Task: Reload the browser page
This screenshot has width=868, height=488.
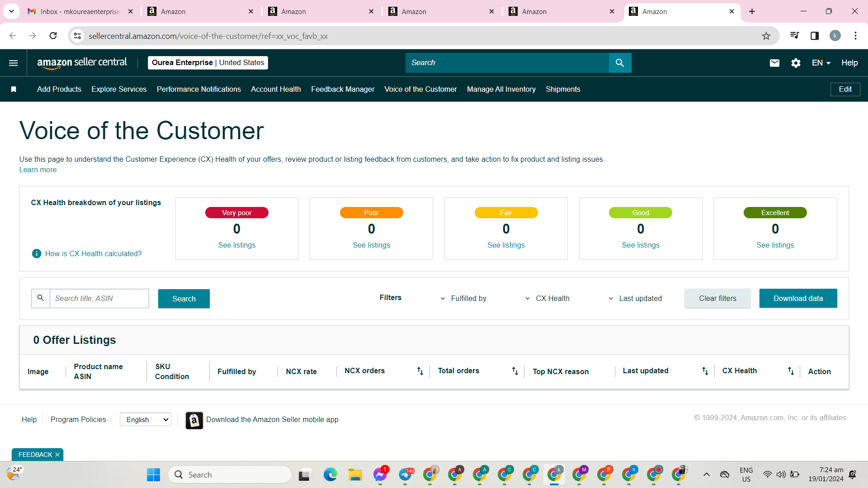Action: tap(53, 36)
